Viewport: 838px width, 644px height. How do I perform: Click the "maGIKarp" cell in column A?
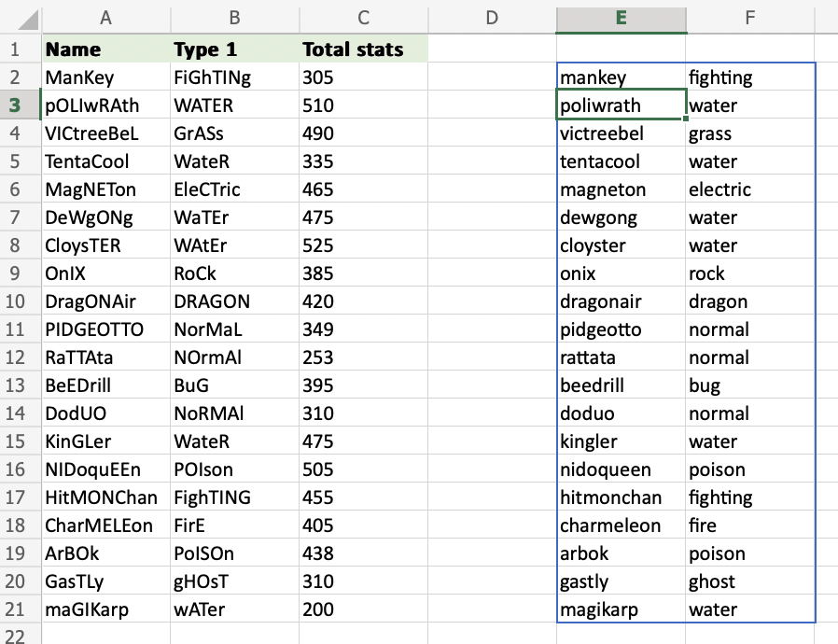point(105,609)
